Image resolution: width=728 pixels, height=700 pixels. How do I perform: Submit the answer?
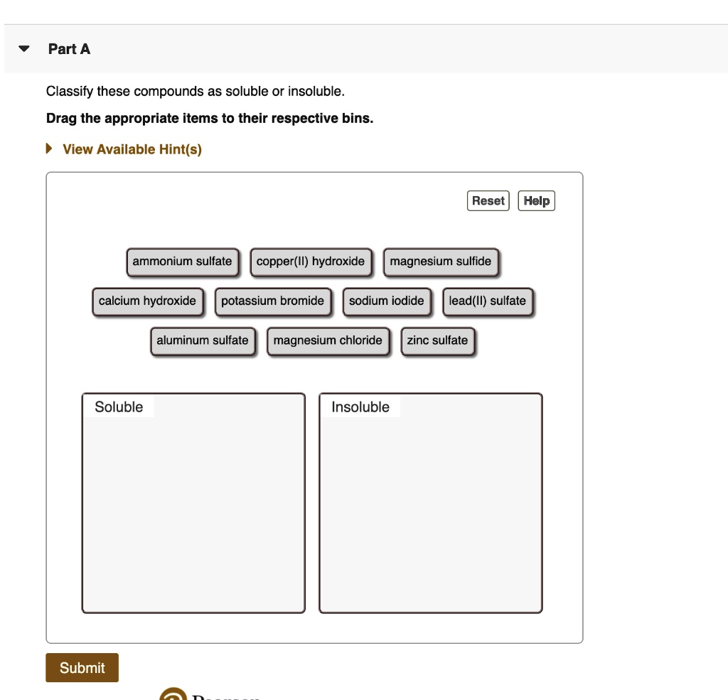[x=82, y=667]
